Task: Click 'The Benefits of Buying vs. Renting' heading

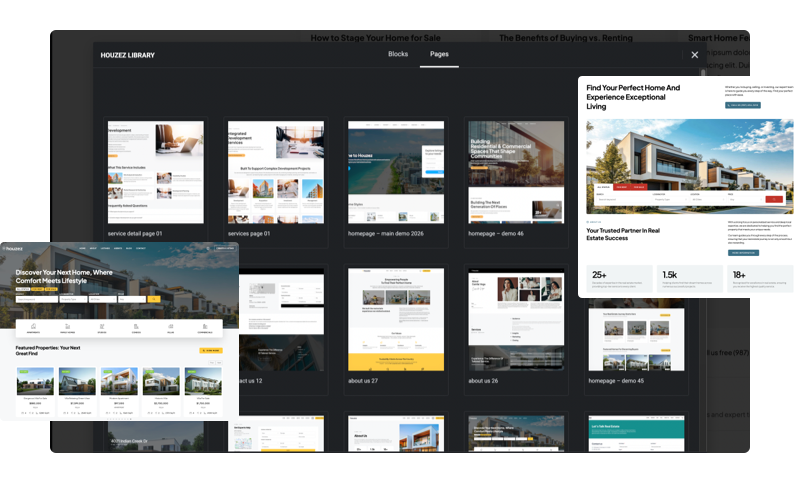Action: 566,38
